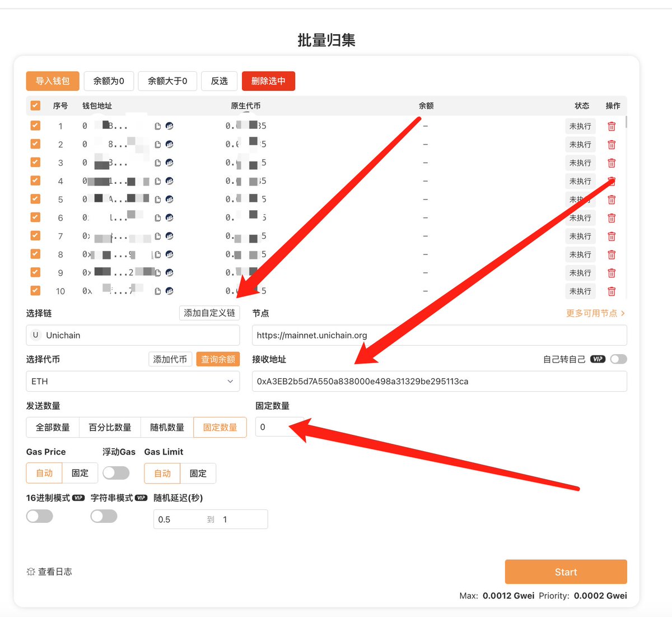Set Gas Price to 固定
Screen dimensions: 672x617
click(80, 473)
